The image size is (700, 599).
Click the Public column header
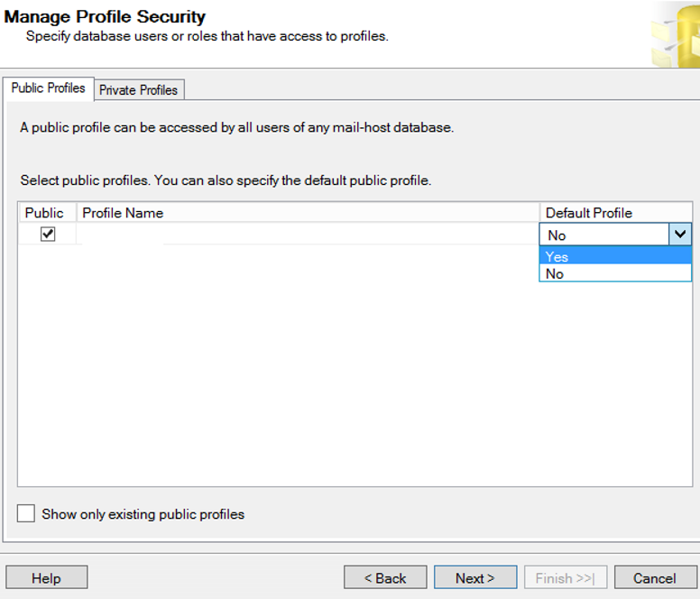tap(47, 213)
